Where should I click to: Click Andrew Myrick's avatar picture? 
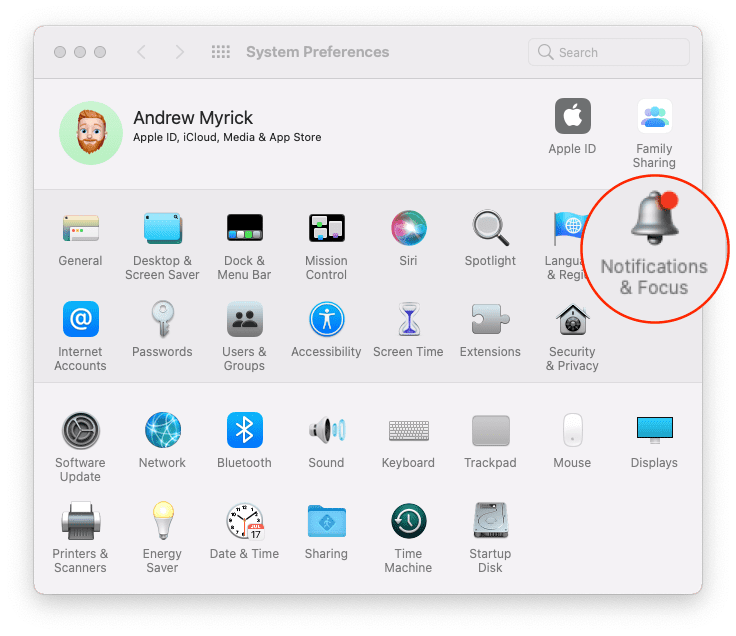tap(91, 133)
